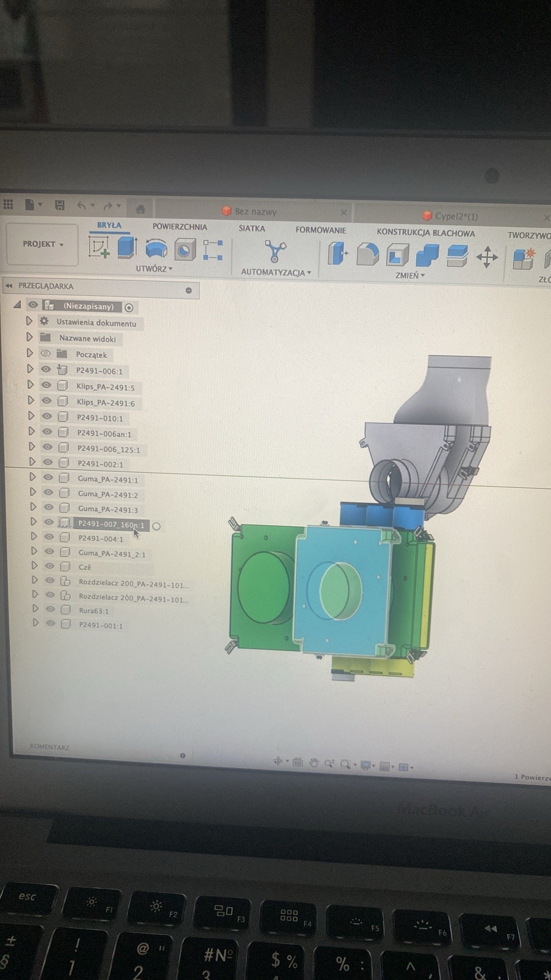This screenshot has width=551, height=980.
Task: Expand the Rura63:1 component
Action: pyautogui.click(x=35, y=608)
